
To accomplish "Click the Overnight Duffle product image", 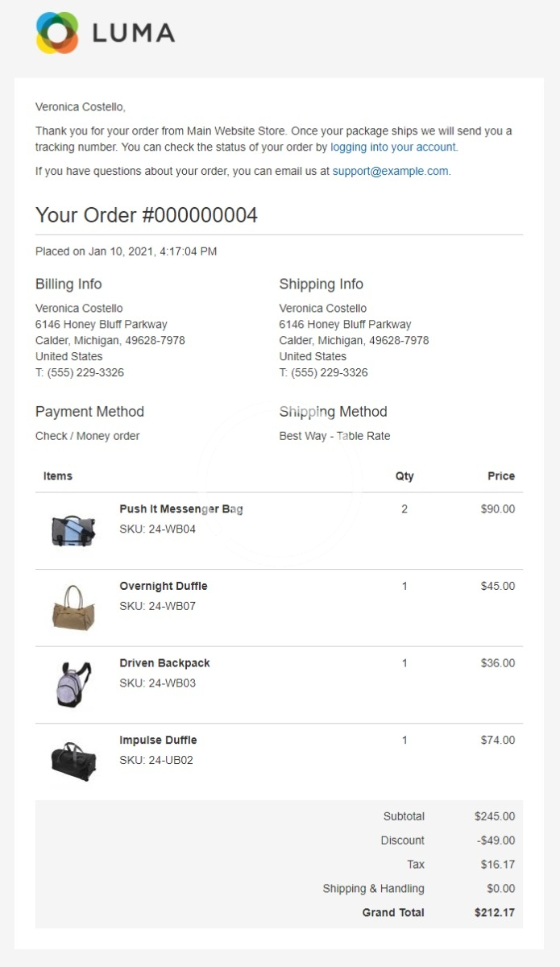I will [73, 607].
